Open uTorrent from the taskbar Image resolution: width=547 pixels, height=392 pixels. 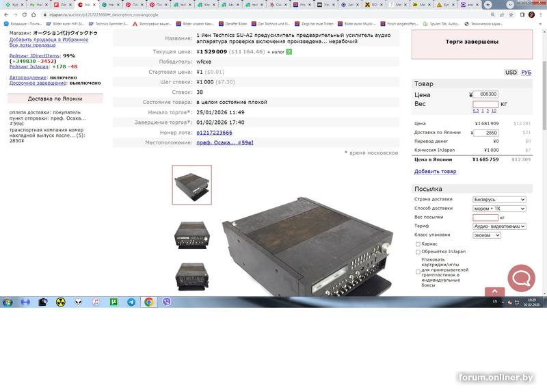pyautogui.click(x=114, y=302)
